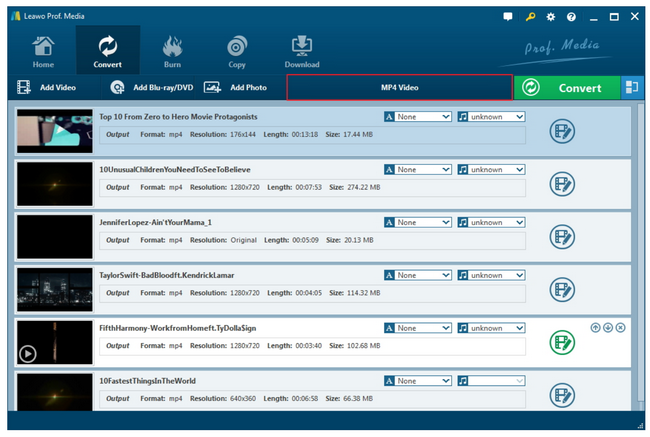Click the Resolution Original value
Screen dimensions: 650x437
coord(244,240)
